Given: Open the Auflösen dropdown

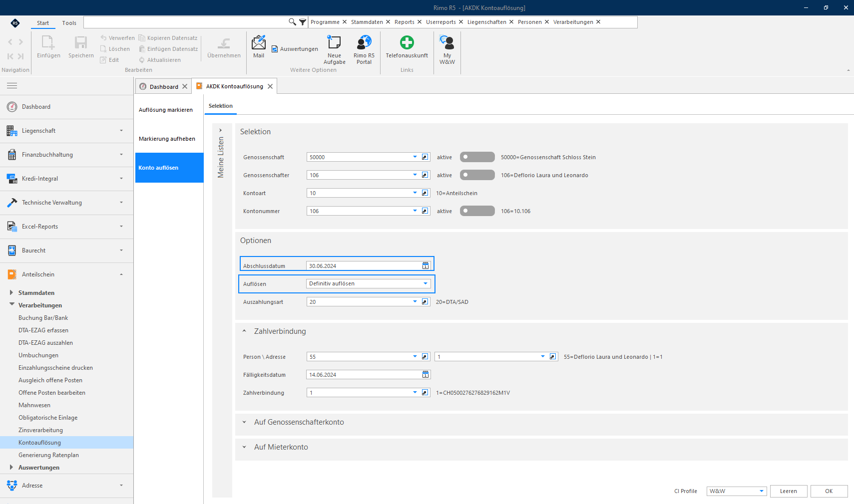Looking at the screenshot, I should coord(368,283).
